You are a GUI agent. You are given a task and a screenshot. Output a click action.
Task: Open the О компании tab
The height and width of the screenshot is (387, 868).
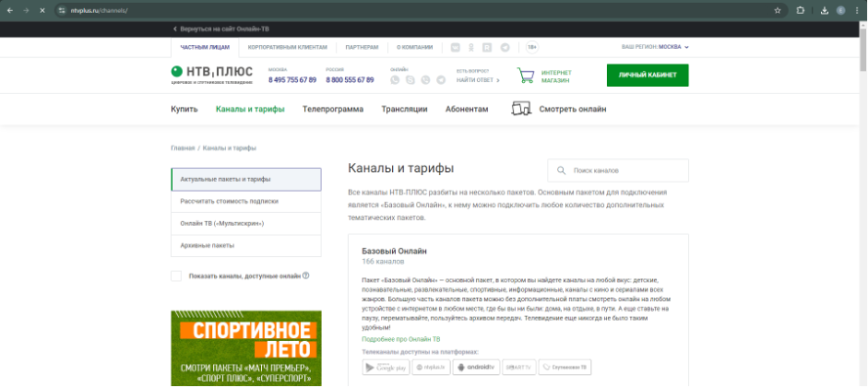(414, 48)
